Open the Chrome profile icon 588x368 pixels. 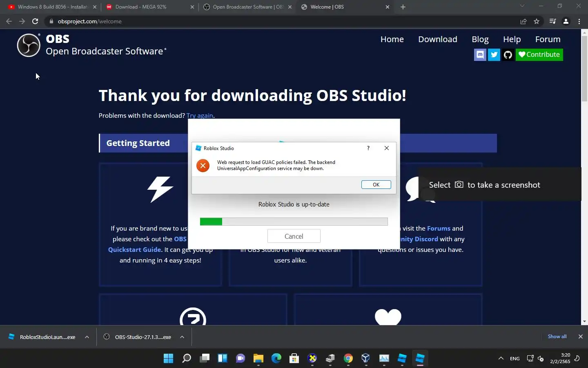pyautogui.click(x=566, y=21)
